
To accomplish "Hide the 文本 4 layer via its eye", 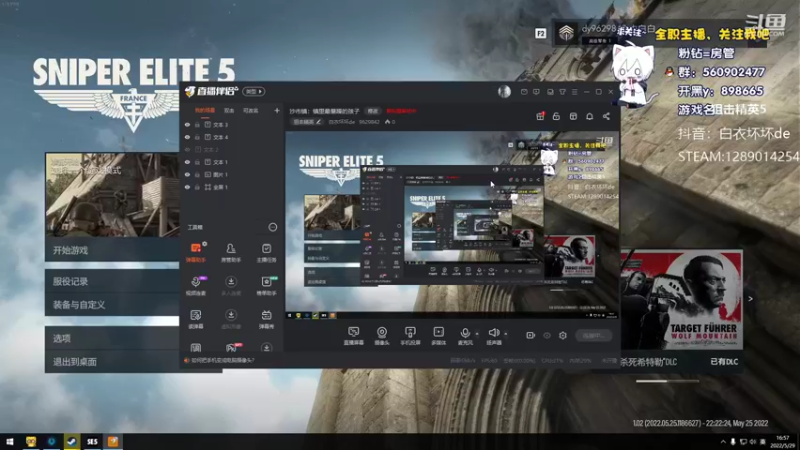I will coord(187,137).
